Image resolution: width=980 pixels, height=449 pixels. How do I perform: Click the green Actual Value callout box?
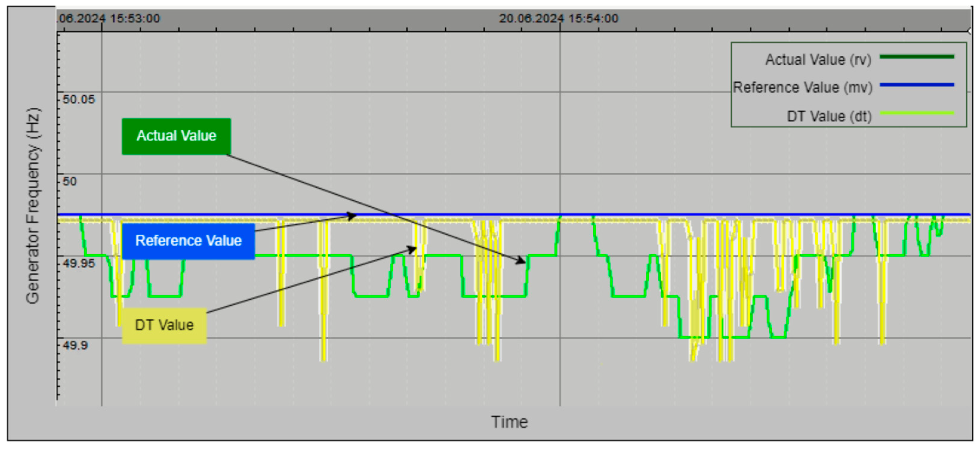click(176, 136)
